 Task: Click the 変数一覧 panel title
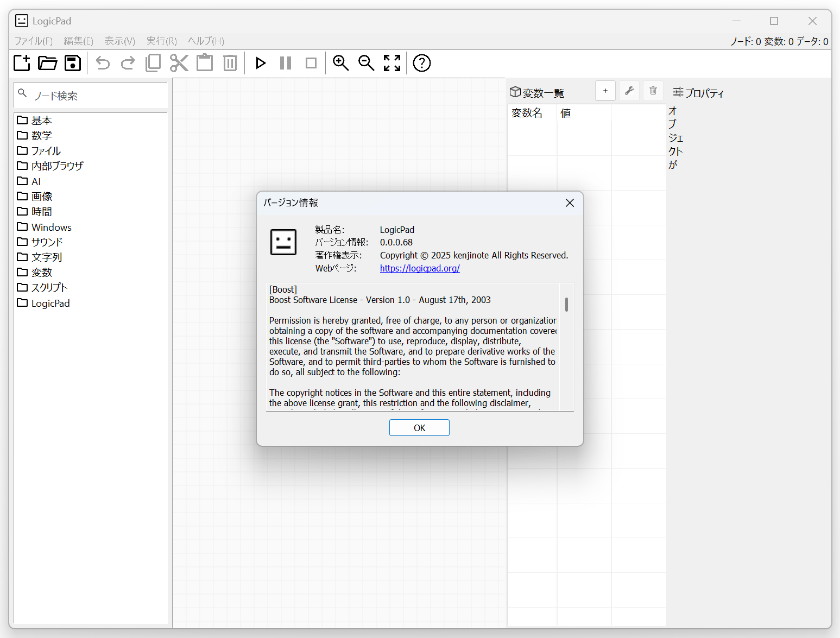(x=544, y=93)
